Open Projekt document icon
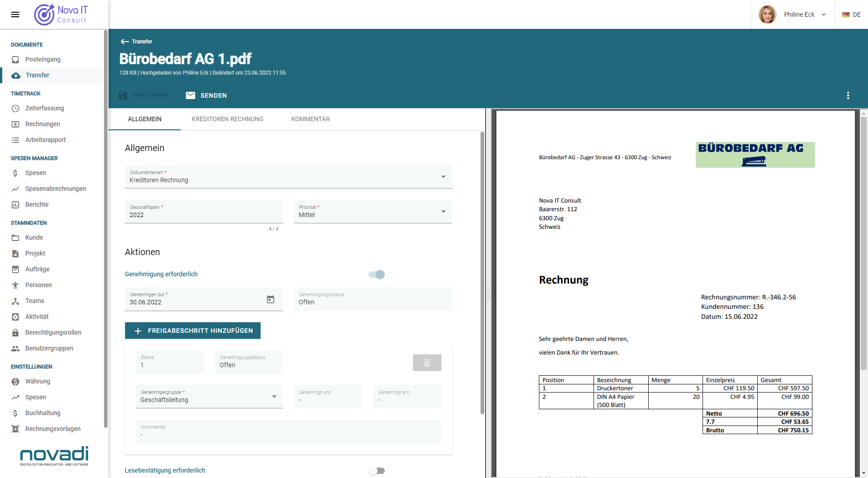 pos(15,254)
